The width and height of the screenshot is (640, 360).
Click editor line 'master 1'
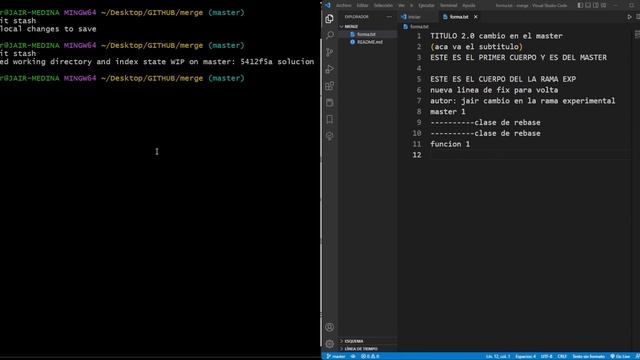[x=447, y=112]
